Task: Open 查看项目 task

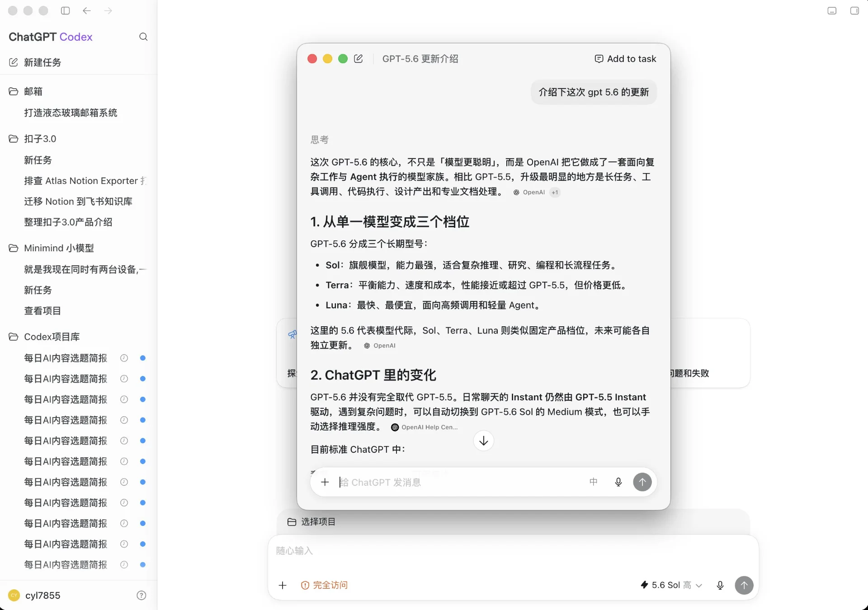Action: pos(42,311)
